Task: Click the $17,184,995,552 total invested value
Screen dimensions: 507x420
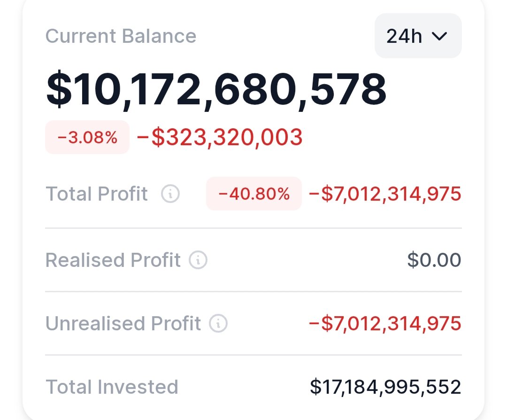Action: point(385,387)
